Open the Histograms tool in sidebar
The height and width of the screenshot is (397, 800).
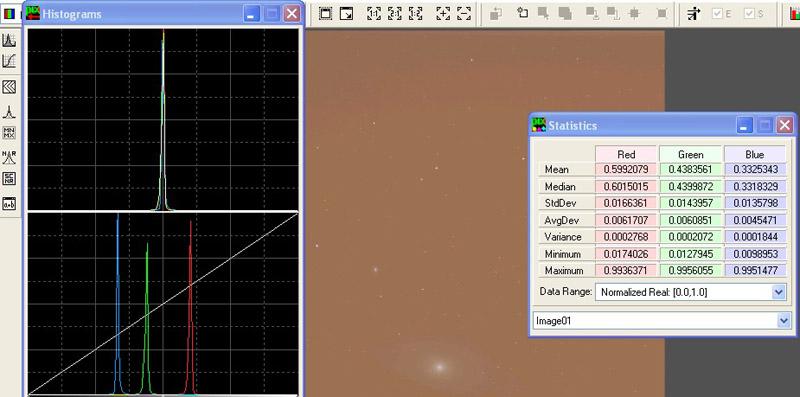pyautogui.click(x=9, y=40)
